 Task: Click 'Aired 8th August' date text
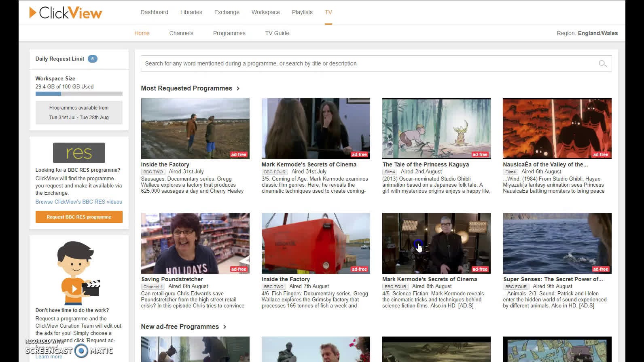pos(432,286)
